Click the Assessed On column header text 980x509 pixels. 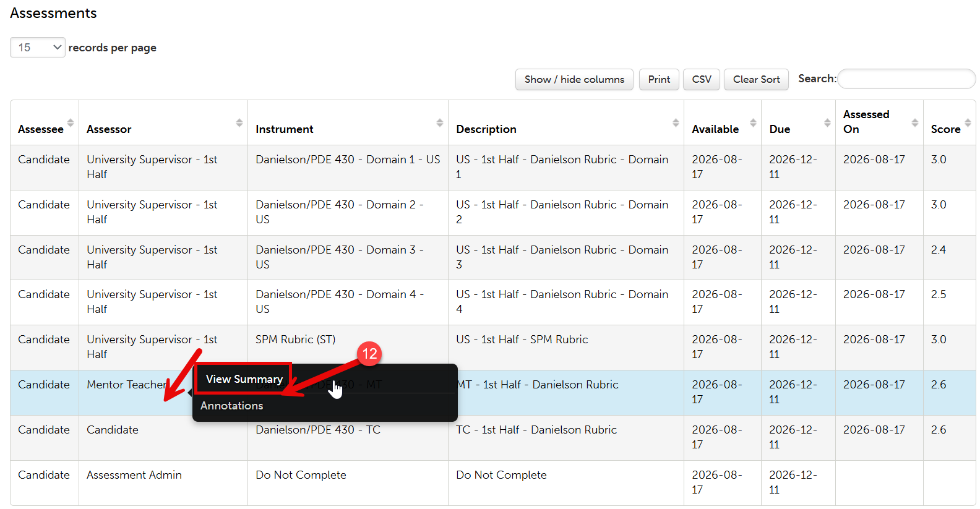(866, 122)
